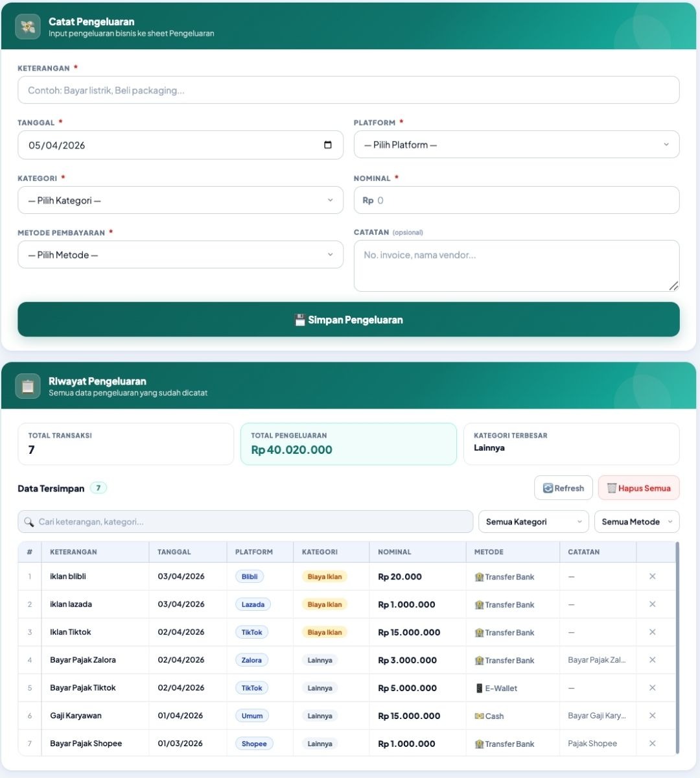Click the Catat Pengeluaran header icon
The height and width of the screenshot is (778, 700).
point(28,27)
